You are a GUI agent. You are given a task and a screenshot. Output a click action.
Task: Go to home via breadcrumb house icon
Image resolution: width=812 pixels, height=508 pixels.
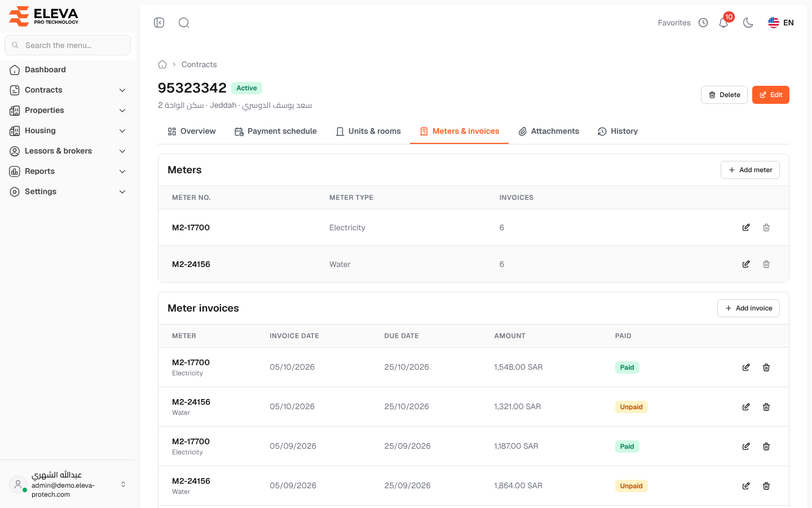(162, 64)
